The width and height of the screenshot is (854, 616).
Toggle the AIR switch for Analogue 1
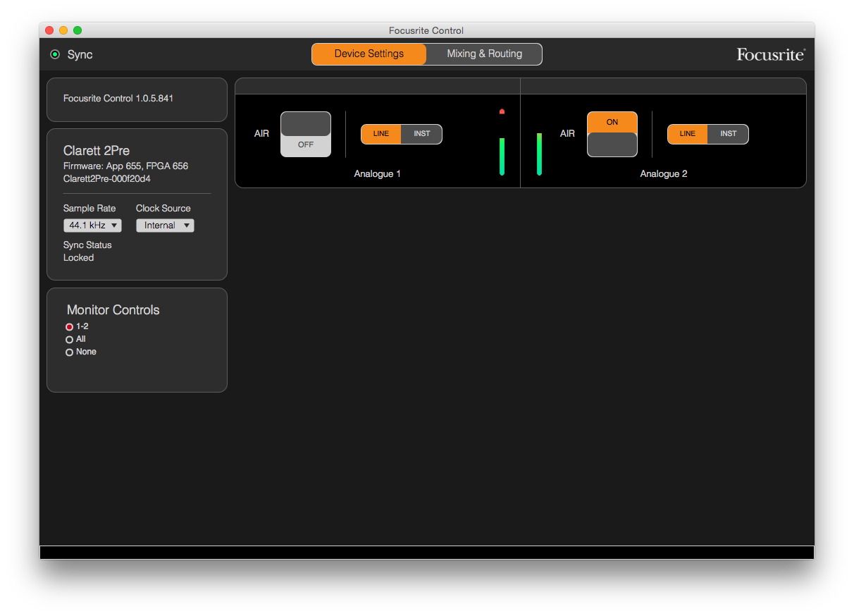point(306,134)
